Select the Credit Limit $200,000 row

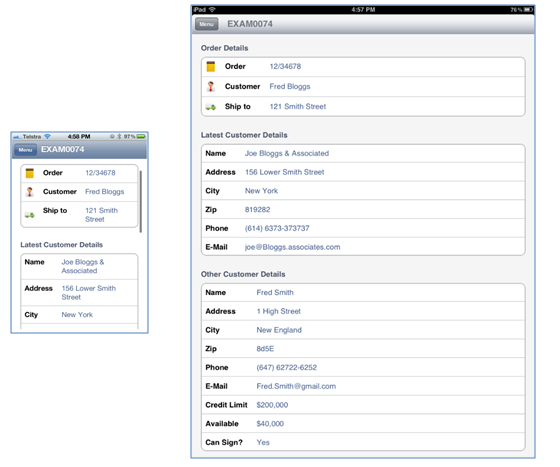pos(363,405)
